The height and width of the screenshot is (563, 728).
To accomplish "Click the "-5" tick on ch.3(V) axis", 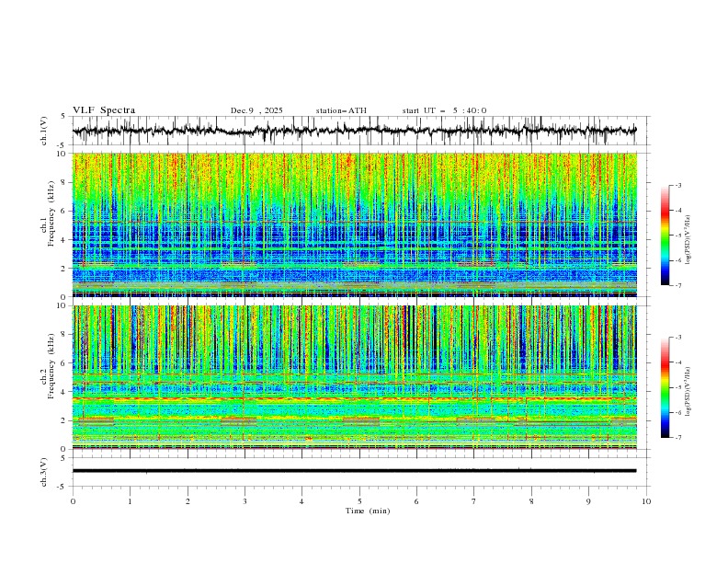I will [x=63, y=487].
